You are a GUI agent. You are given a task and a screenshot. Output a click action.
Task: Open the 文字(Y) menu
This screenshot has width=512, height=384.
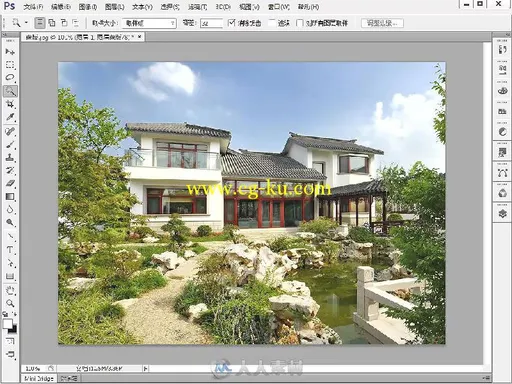142,7
